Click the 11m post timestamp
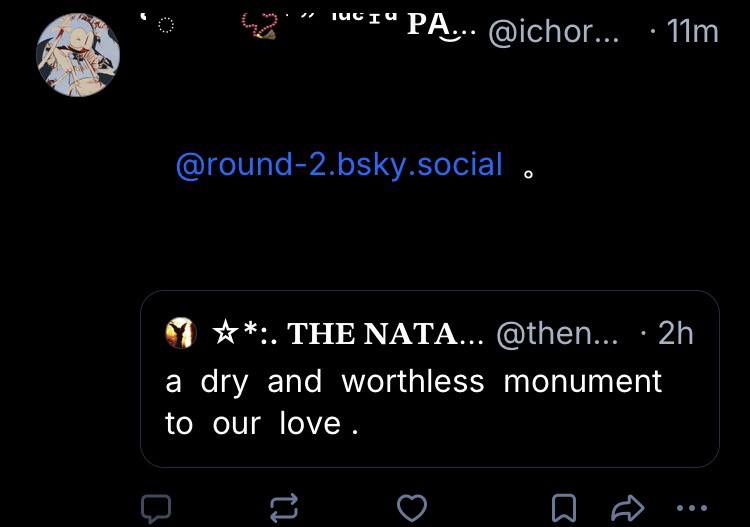750x527 pixels. pyautogui.click(x=691, y=32)
